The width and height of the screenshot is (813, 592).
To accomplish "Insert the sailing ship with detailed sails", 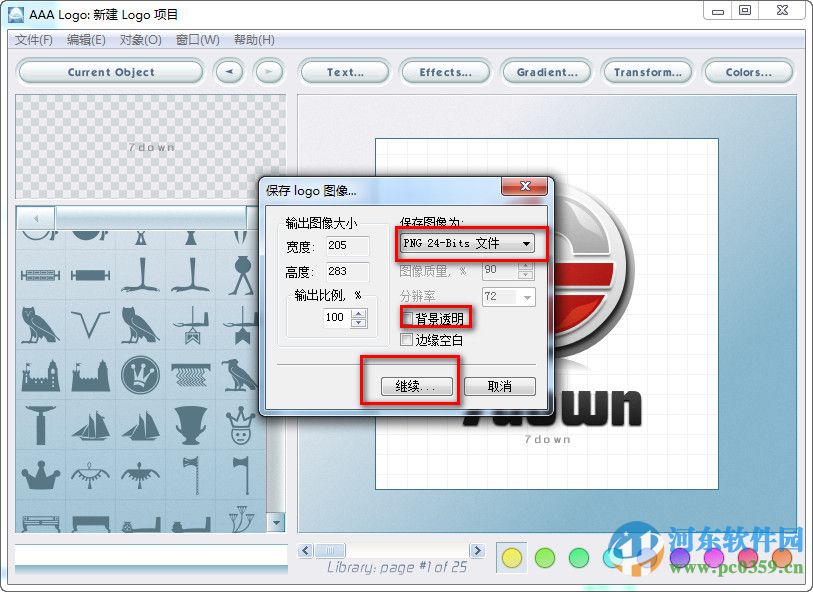I will pyautogui.click(x=90, y=426).
